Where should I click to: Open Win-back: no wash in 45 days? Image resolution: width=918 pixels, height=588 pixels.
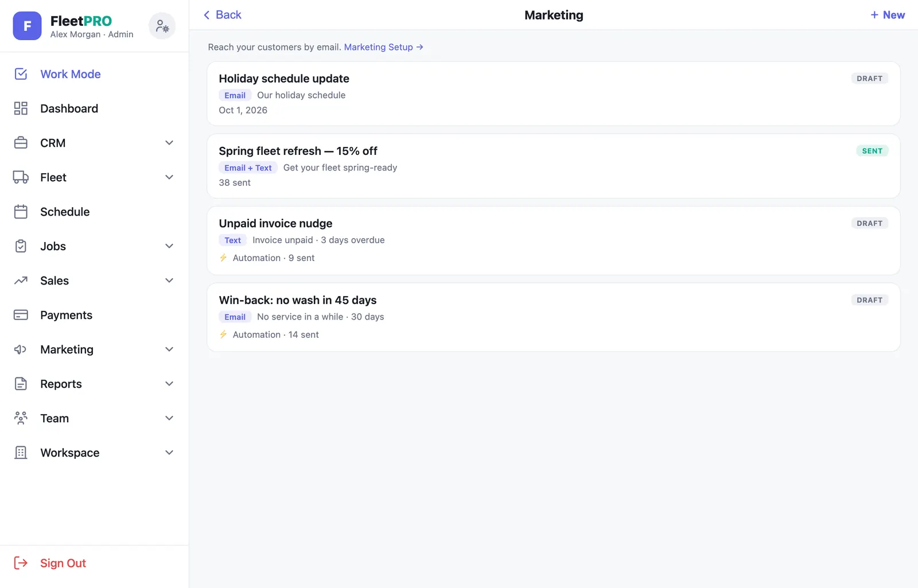click(x=553, y=317)
